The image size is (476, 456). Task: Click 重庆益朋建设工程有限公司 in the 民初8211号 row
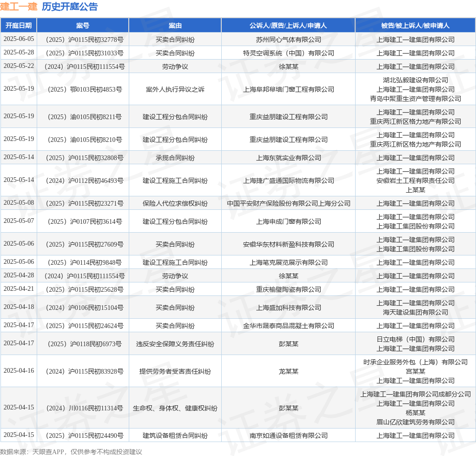tap(288, 117)
